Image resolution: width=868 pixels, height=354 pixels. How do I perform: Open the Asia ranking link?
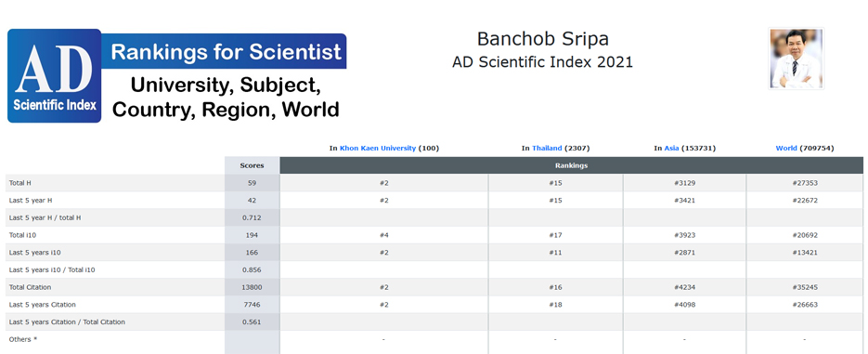pyautogui.click(x=671, y=148)
